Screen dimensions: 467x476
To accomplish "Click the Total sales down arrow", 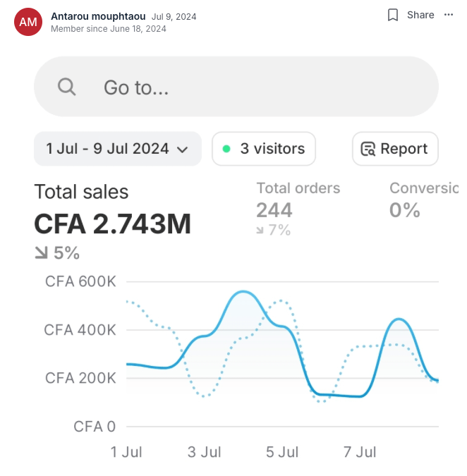I will [42, 253].
